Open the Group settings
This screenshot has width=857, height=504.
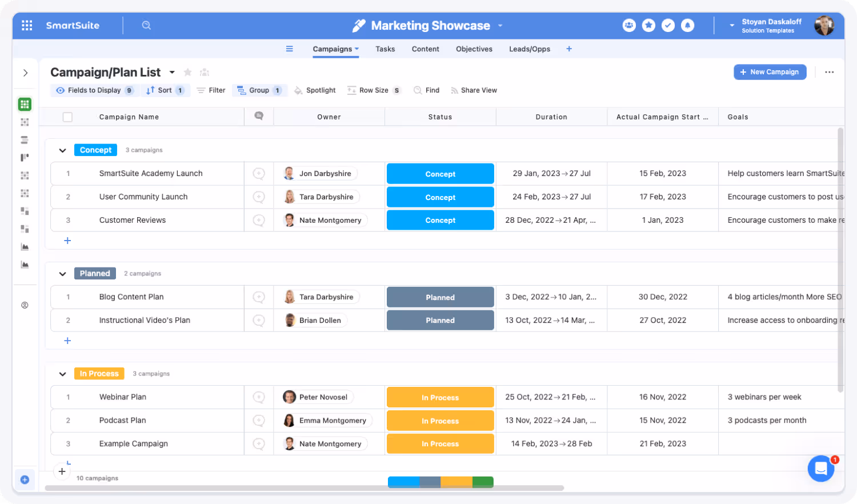259,90
